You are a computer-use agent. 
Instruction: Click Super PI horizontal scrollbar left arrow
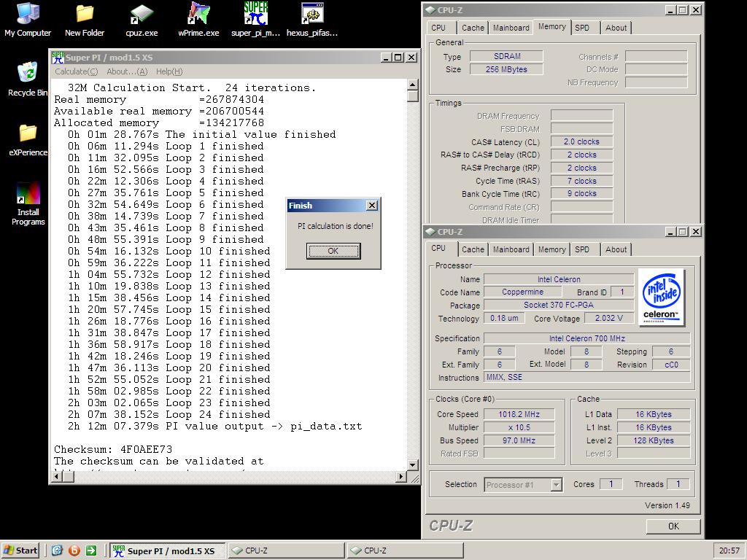[x=57, y=476]
